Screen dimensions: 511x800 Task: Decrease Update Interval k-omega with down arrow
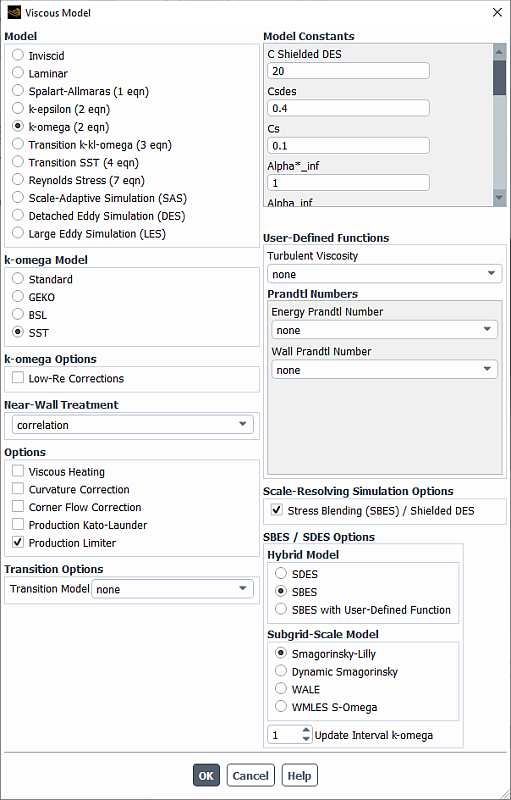coord(306,739)
